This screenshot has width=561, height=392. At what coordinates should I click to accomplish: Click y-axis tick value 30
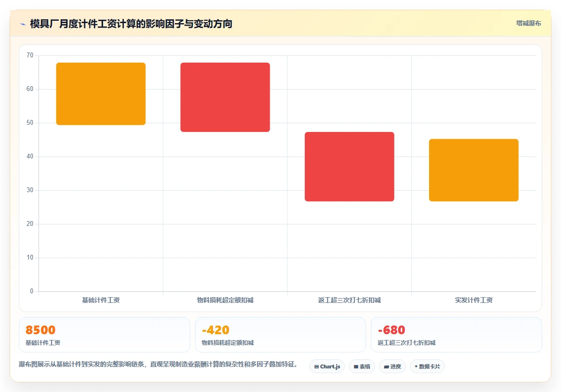30,190
